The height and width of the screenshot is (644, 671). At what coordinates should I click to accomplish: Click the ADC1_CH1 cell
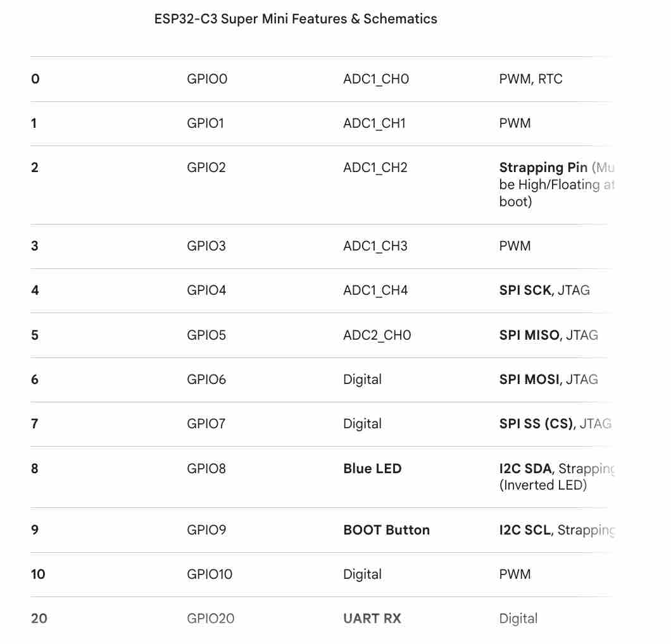click(x=375, y=123)
